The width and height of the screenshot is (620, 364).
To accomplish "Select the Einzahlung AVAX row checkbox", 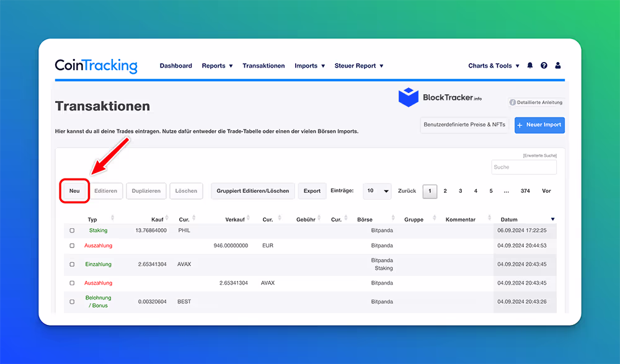I will point(72,264).
